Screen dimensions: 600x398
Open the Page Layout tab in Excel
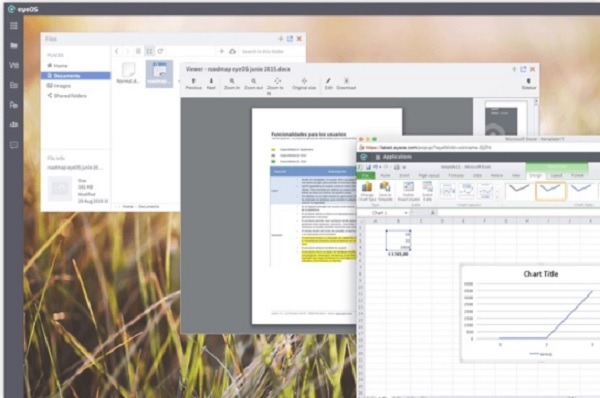tap(429, 175)
